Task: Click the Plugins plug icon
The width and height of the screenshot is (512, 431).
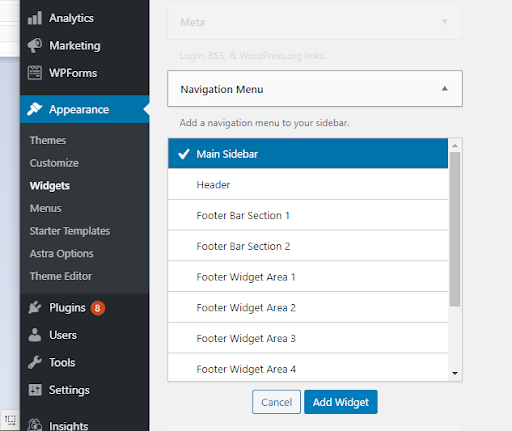Action: click(35, 308)
